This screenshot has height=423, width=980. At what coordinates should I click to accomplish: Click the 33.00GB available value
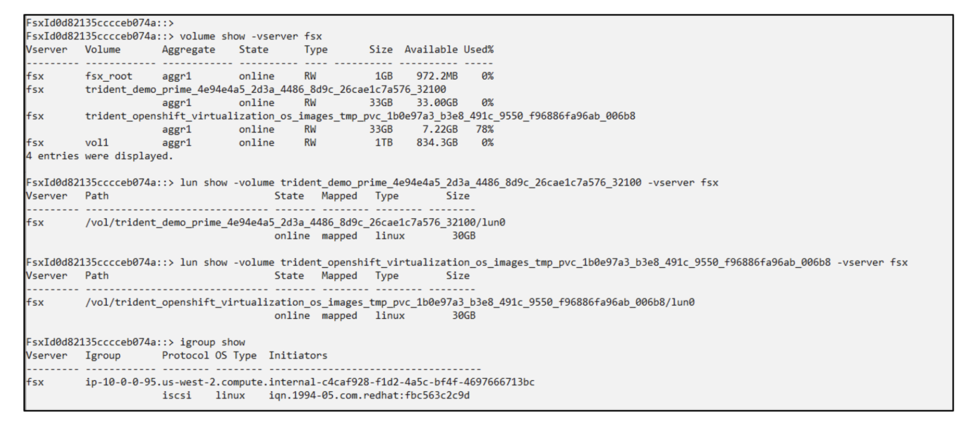[437, 103]
